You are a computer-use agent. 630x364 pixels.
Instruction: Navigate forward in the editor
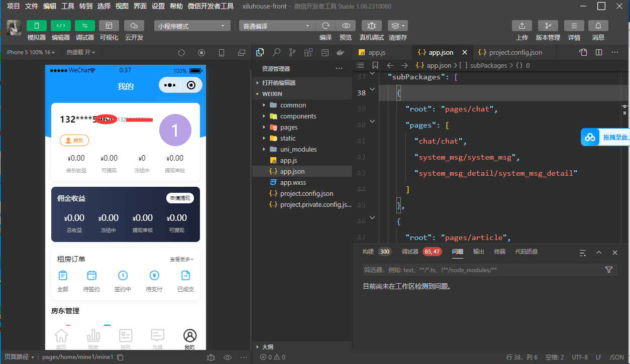click(404, 65)
